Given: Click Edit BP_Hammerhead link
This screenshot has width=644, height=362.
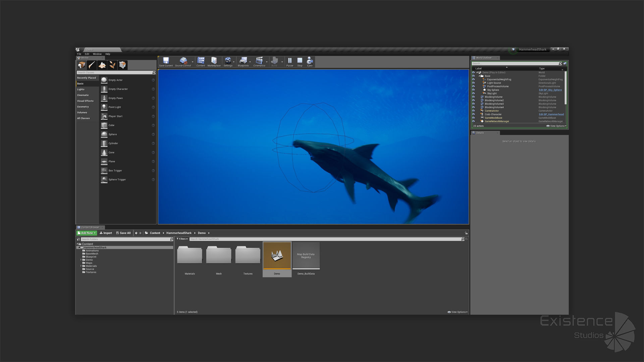Looking at the screenshot, I should click(551, 114).
